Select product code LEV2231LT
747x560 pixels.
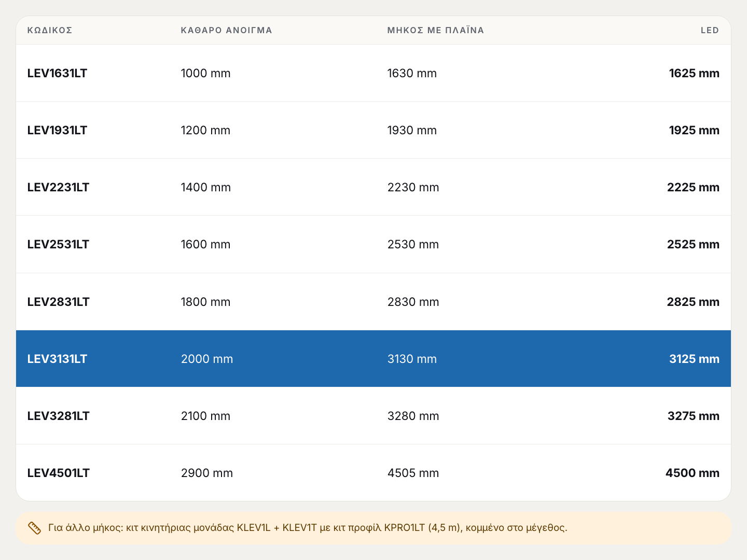pos(58,187)
